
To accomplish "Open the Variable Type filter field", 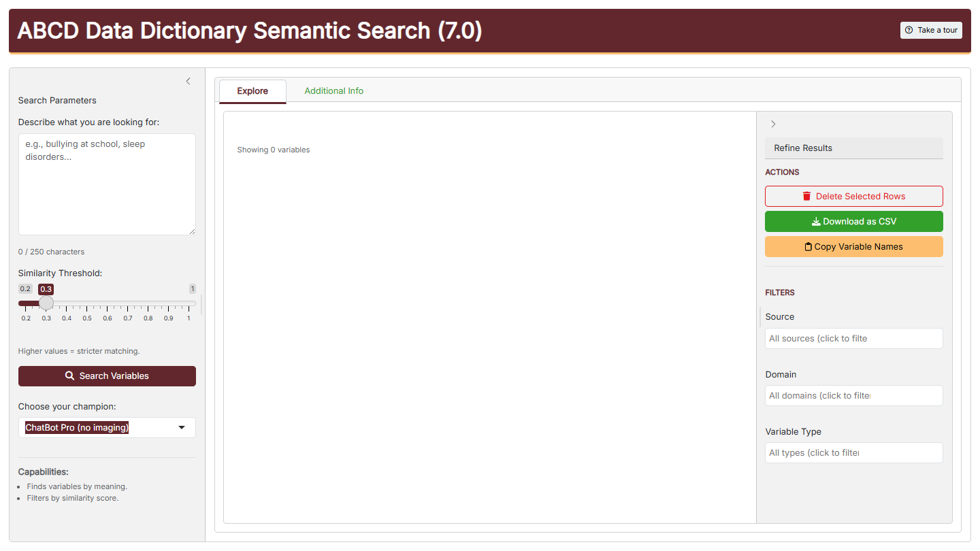I will pos(854,453).
